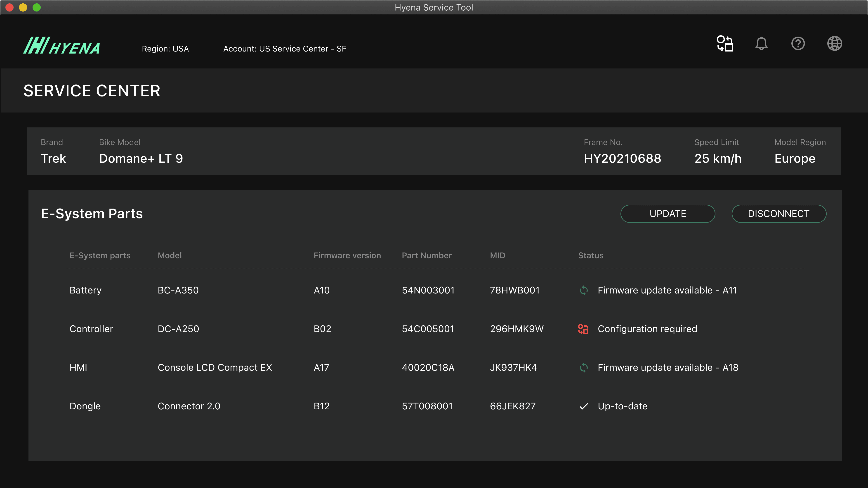Select the Console LCD Compact EX entry
Viewport: 868px width, 488px height.
point(215,367)
